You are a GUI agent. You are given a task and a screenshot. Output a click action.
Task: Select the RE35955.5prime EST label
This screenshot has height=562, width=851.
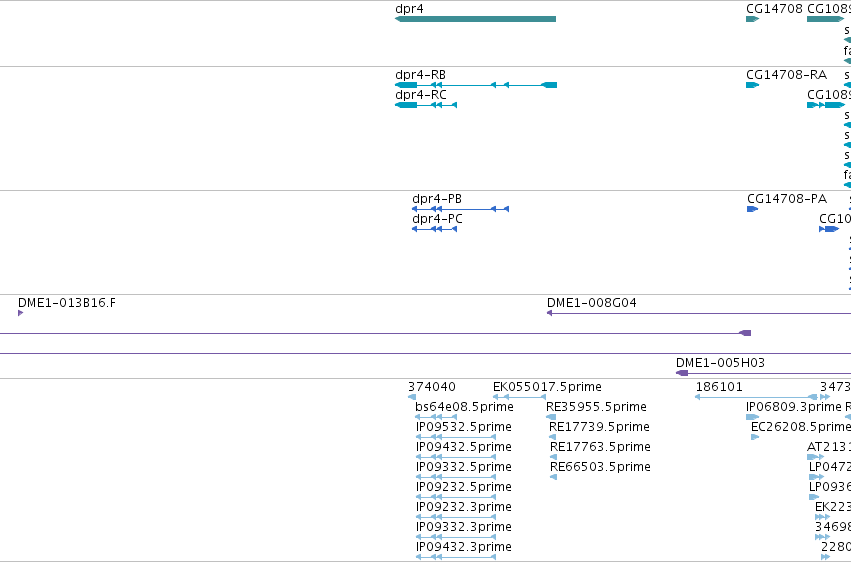pyautogui.click(x=596, y=407)
